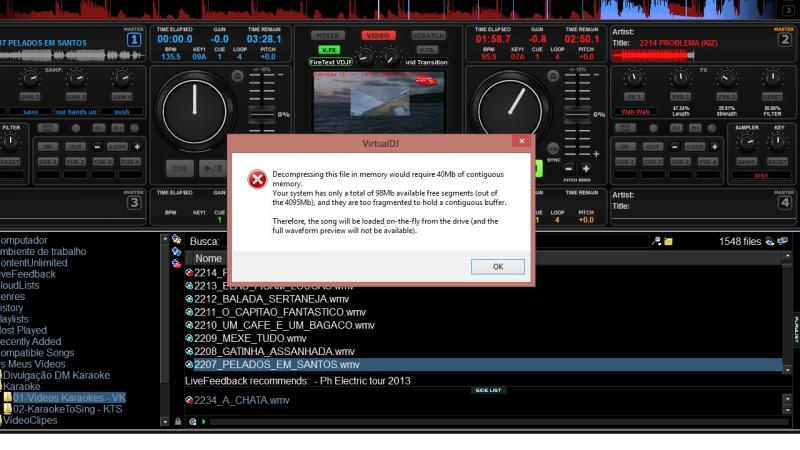Image resolution: width=800 pixels, height=450 pixels.
Task: Close the VirtualDJ error dialog
Action: tap(521, 141)
